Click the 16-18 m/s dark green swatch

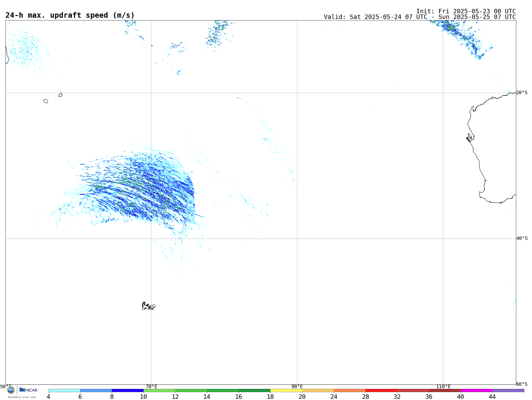254,390
